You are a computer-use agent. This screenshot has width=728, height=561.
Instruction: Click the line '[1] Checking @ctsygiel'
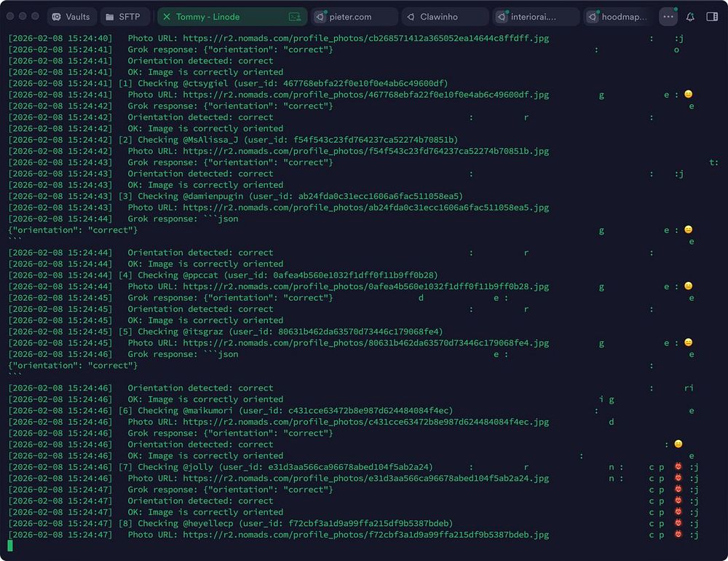click(228, 83)
